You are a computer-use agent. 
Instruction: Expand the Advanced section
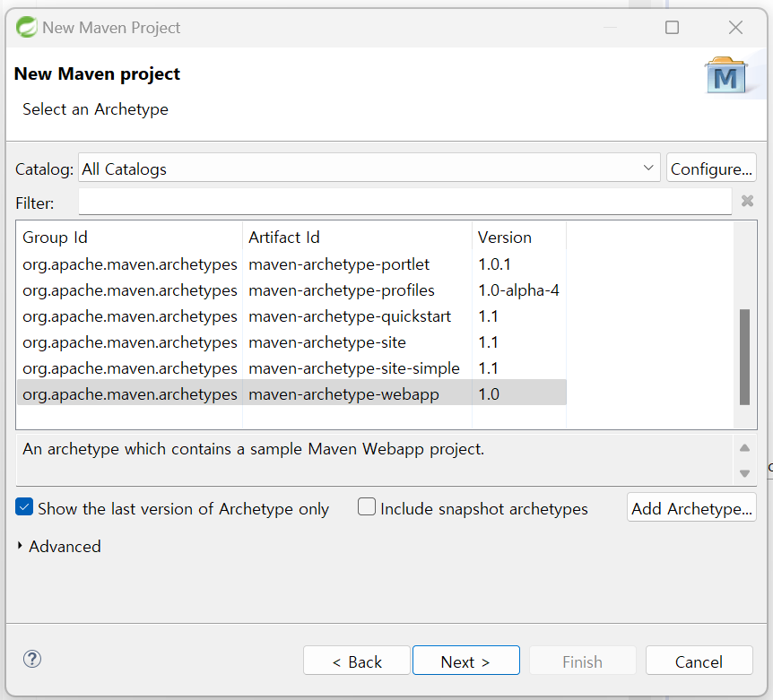click(x=20, y=546)
